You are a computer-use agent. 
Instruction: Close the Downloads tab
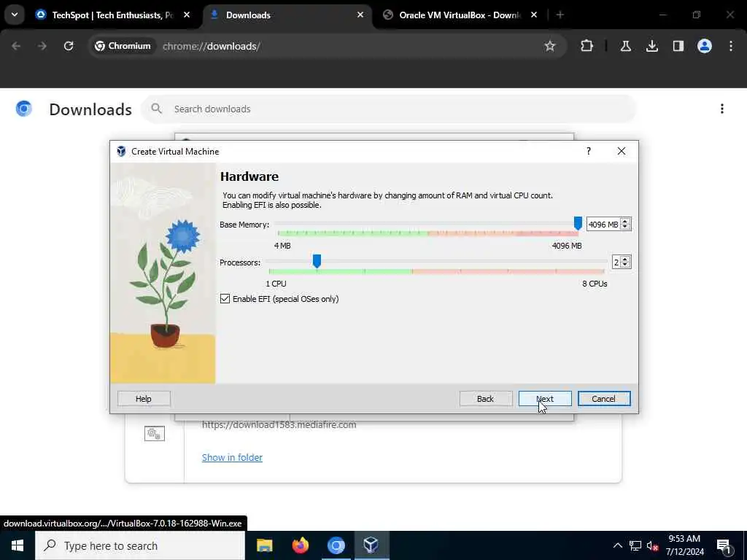(x=360, y=15)
